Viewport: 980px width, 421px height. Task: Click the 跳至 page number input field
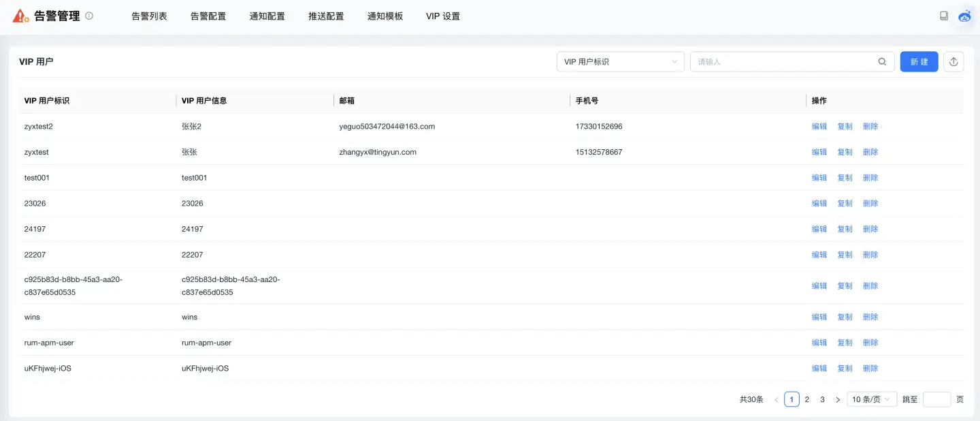click(936, 399)
